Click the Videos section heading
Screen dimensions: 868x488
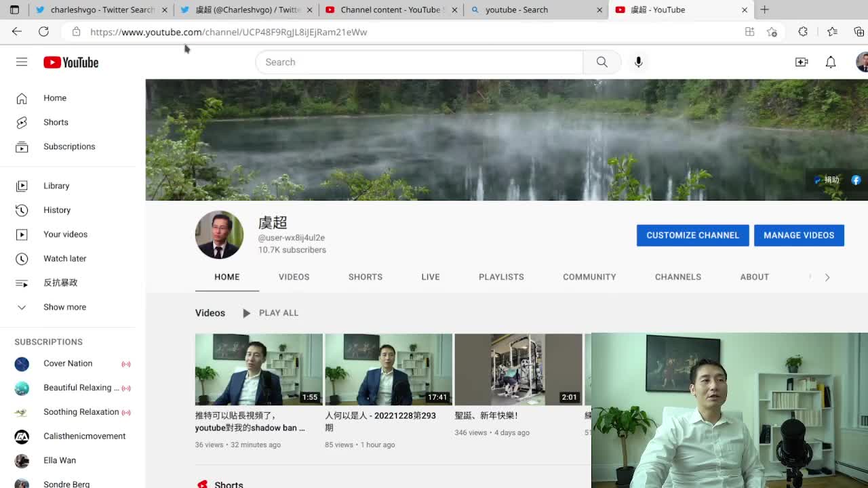click(210, 313)
